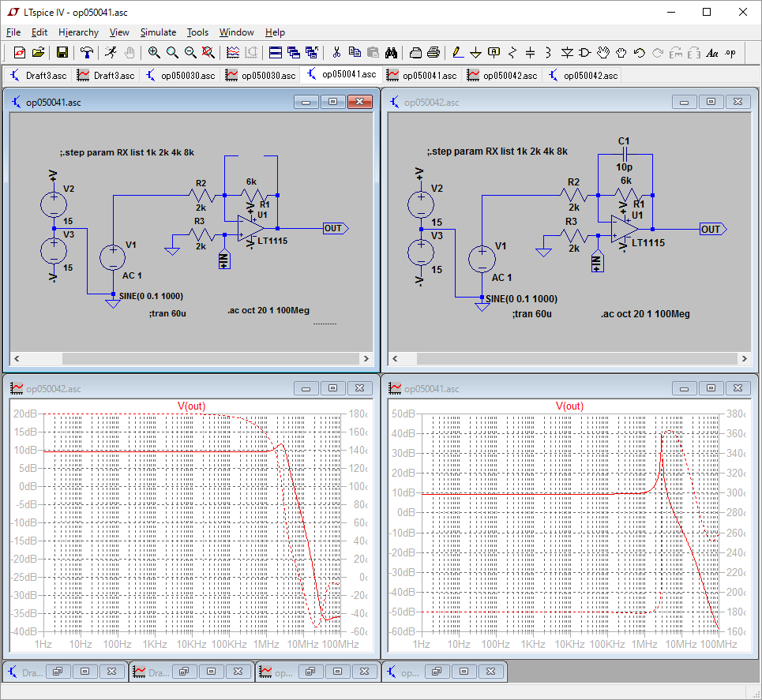Click the Tile Windows icon
Image resolution: width=762 pixels, height=700 pixels.
coord(275,53)
